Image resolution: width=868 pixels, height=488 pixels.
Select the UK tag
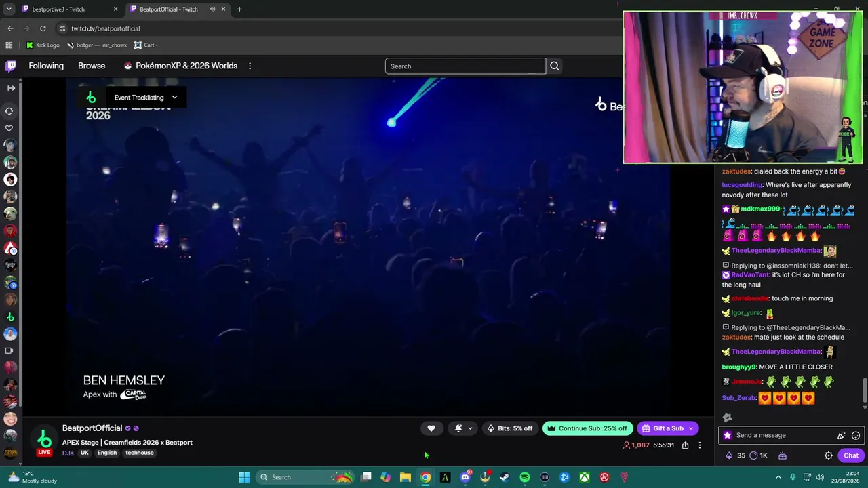(x=85, y=453)
